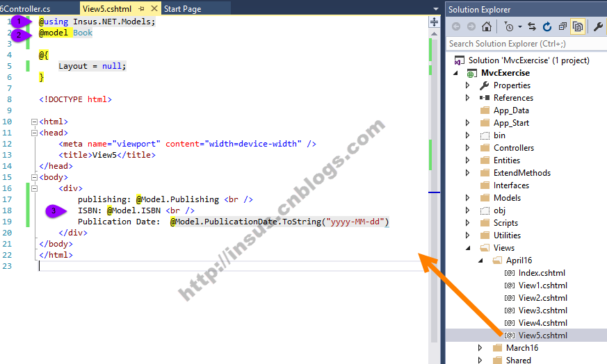This screenshot has width=607, height=364.
Task: Expand the App_Start folder
Action: (x=467, y=123)
